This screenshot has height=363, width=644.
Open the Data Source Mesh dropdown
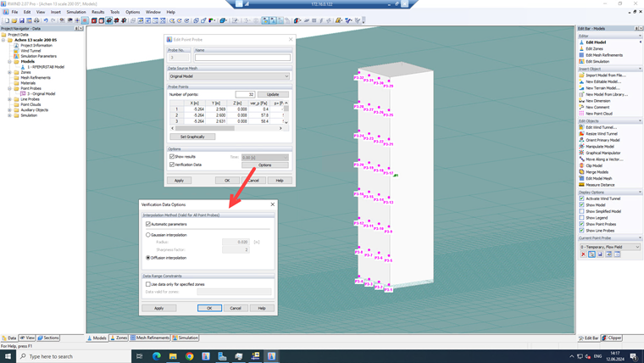[229, 76]
